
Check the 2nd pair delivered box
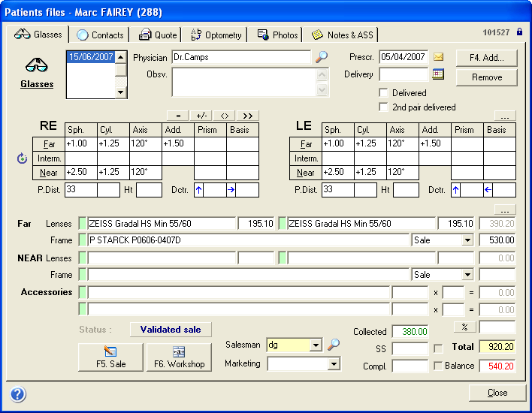click(x=384, y=107)
